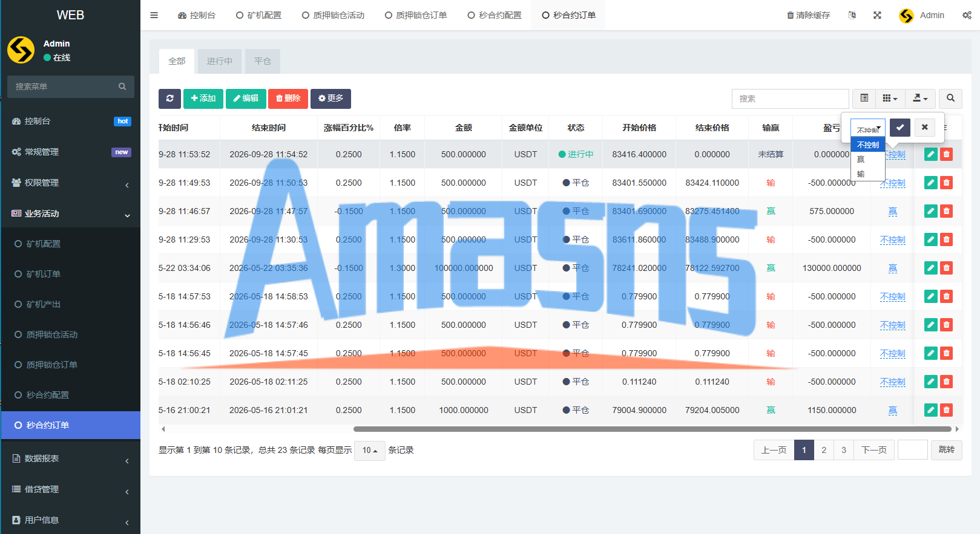Cancel the inline edit with the X button
Image resolution: width=980 pixels, height=534 pixels.
(x=925, y=128)
